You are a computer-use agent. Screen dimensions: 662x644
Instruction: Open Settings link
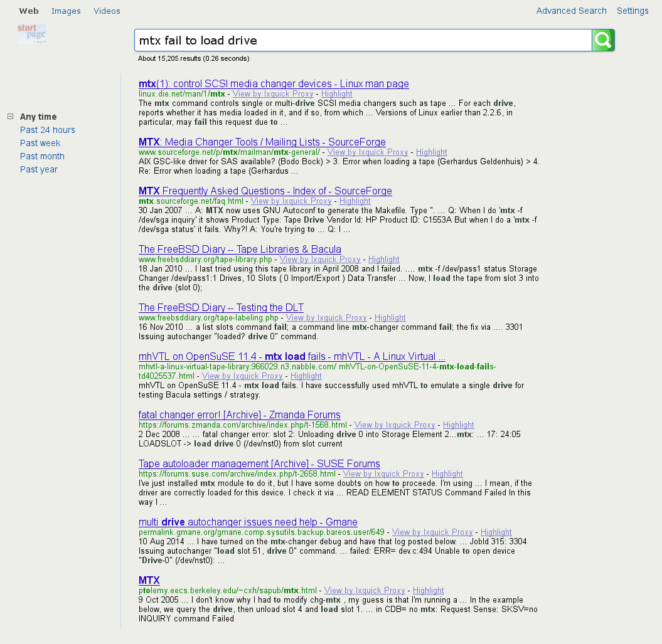633,11
